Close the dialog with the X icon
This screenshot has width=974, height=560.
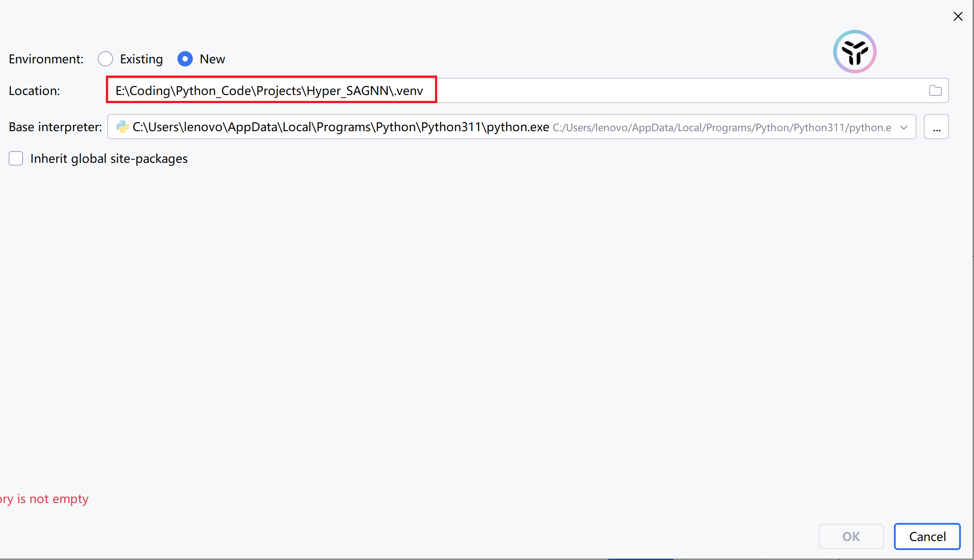958,17
